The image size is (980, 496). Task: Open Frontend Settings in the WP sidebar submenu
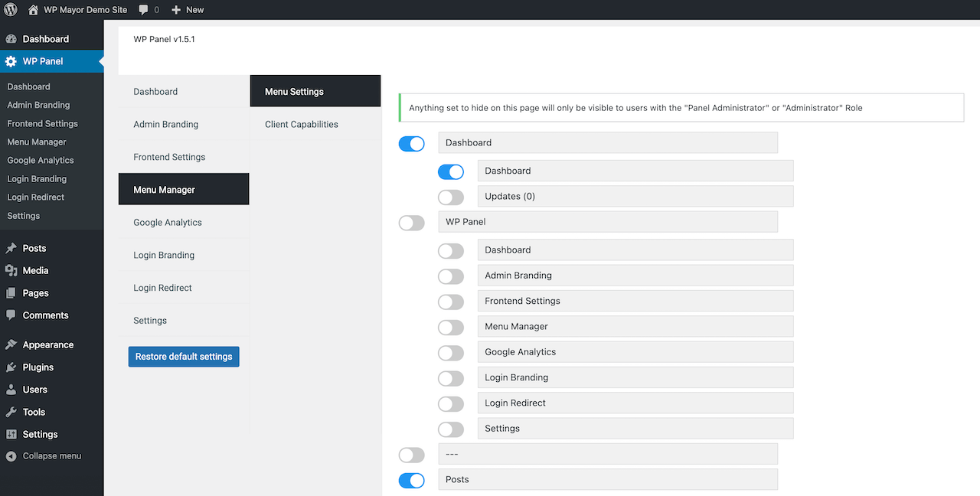43,123
